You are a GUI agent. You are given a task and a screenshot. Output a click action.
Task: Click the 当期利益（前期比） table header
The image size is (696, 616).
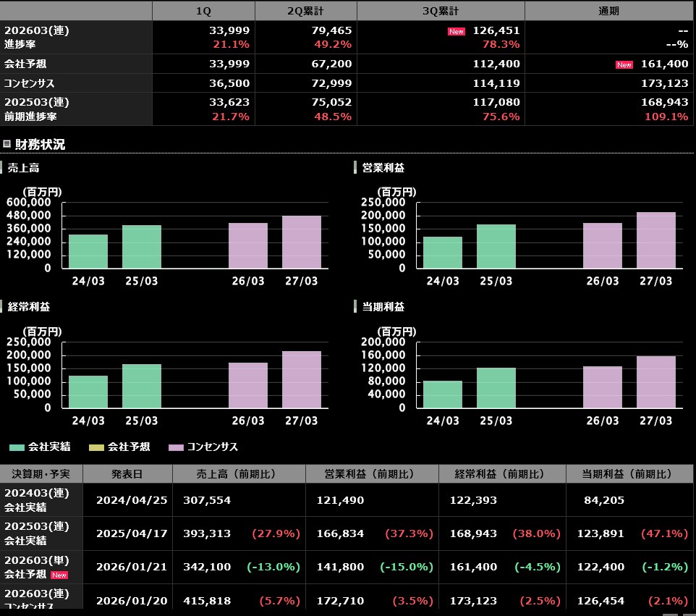point(628,474)
